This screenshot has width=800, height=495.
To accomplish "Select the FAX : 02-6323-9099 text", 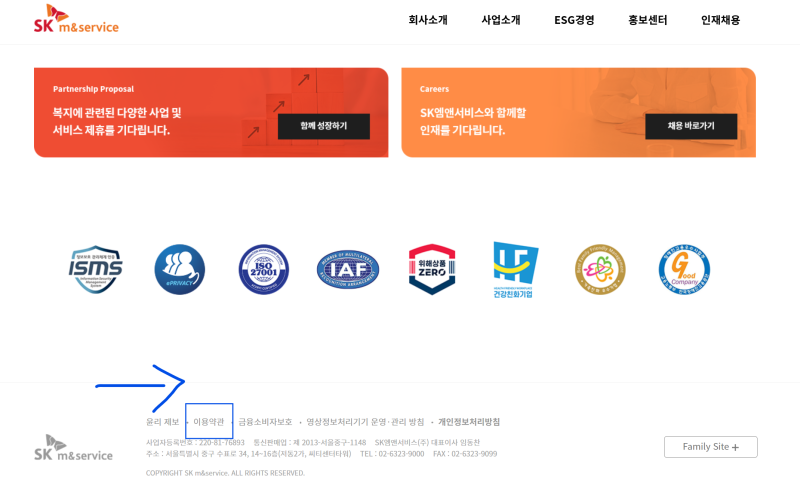I will [x=465, y=454].
